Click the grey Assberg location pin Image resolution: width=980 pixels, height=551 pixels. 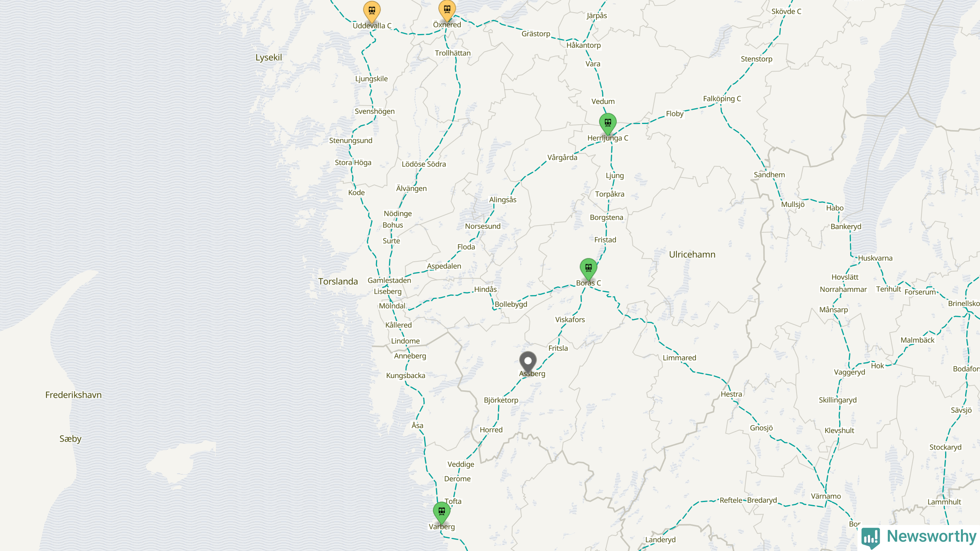pos(528,362)
